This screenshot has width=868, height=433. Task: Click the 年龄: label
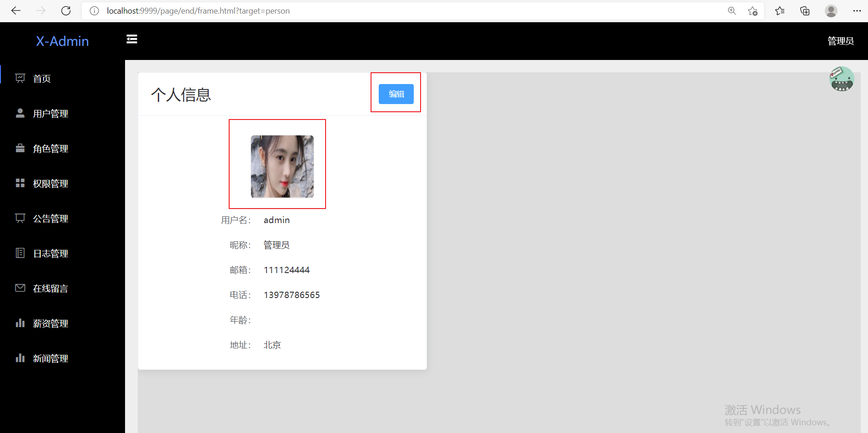(x=240, y=320)
